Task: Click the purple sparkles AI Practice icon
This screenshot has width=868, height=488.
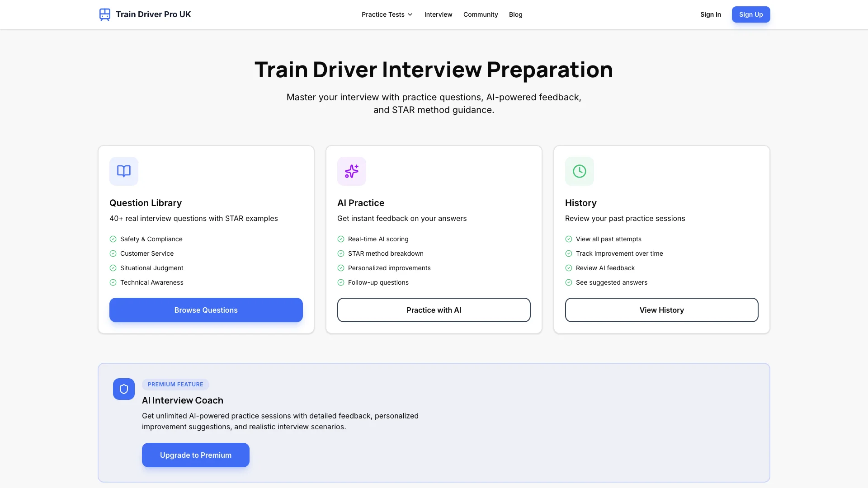Action: 352,171
